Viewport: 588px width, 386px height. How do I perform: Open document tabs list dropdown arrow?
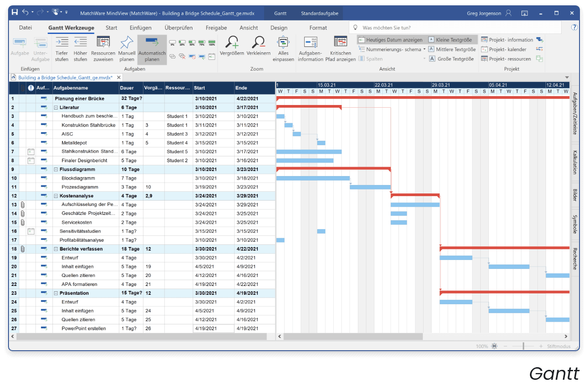click(x=567, y=77)
